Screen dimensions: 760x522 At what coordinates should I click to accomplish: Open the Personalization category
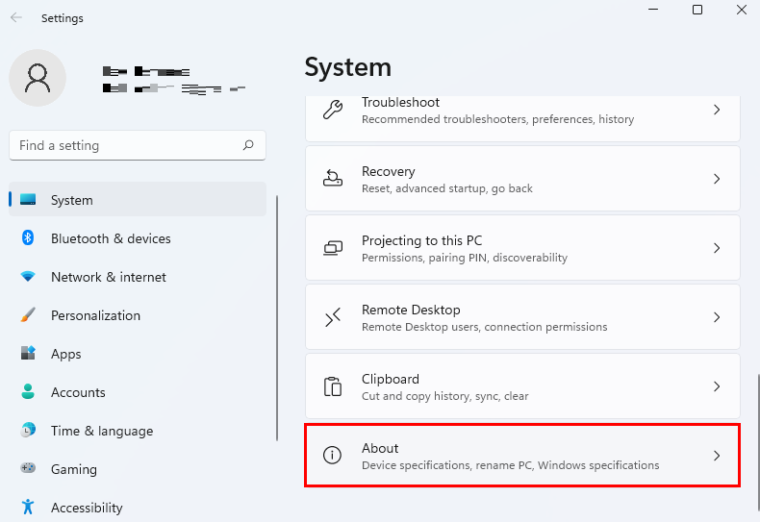tap(137, 315)
